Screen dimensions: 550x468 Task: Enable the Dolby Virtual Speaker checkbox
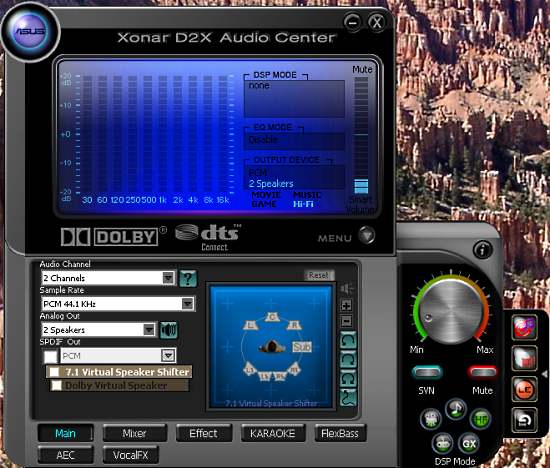(56, 386)
